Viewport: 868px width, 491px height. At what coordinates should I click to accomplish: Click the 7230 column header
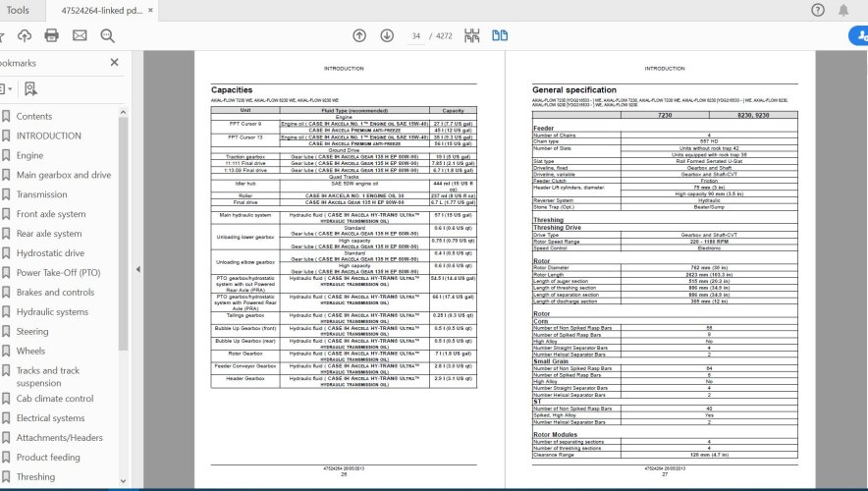pos(665,115)
